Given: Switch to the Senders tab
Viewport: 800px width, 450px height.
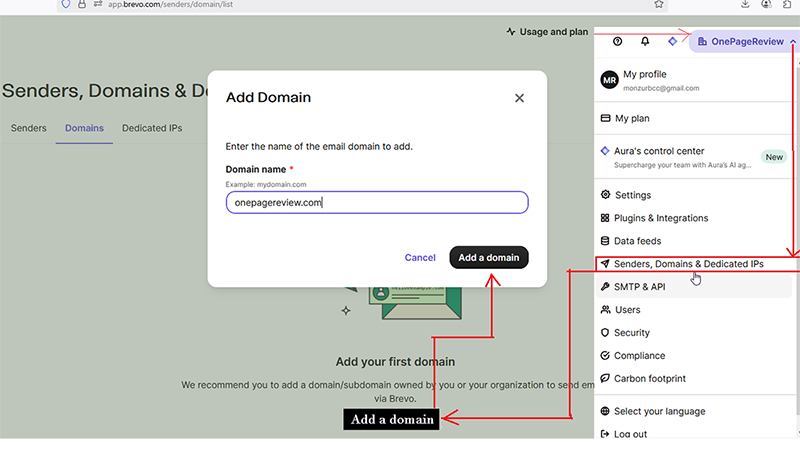Looking at the screenshot, I should (28, 128).
